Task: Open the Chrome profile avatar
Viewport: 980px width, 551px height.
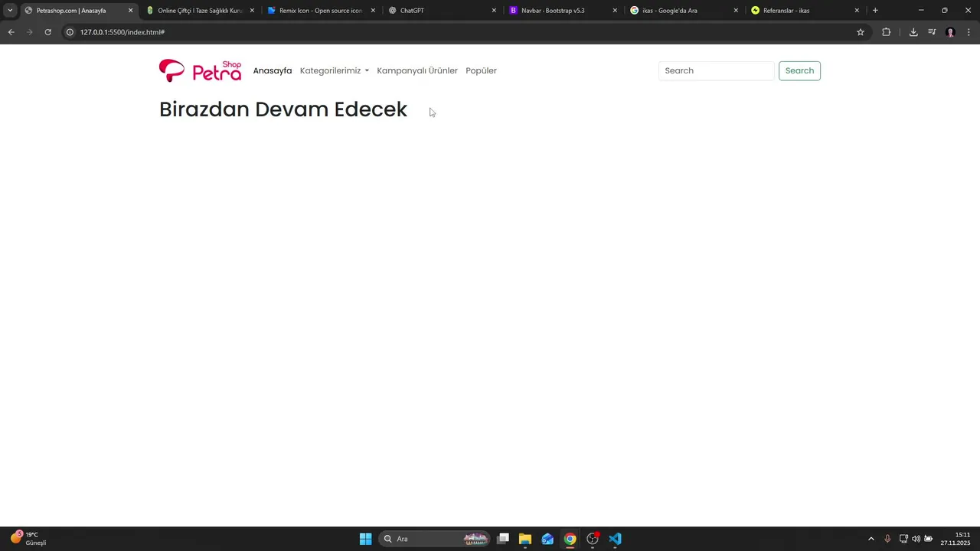Action: pyautogui.click(x=950, y=32)
